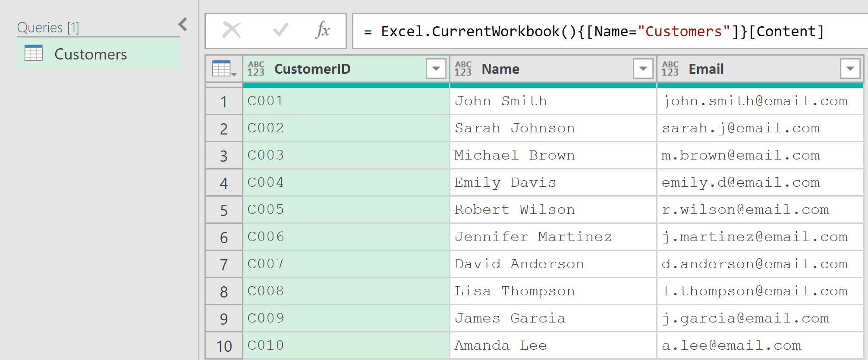
Task: Select the Customers query in the Queries pane
Action: point(98,53)
